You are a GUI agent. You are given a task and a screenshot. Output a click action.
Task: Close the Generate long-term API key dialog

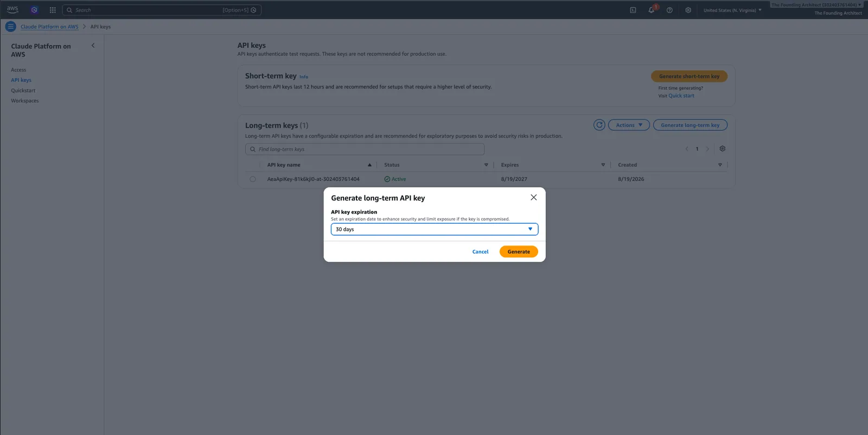pyautogui.click(x=534, y=198)
